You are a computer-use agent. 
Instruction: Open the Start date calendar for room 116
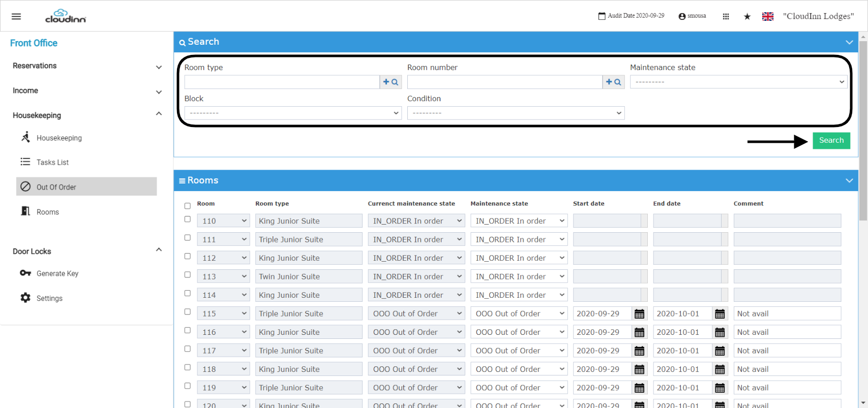[639, 332]
